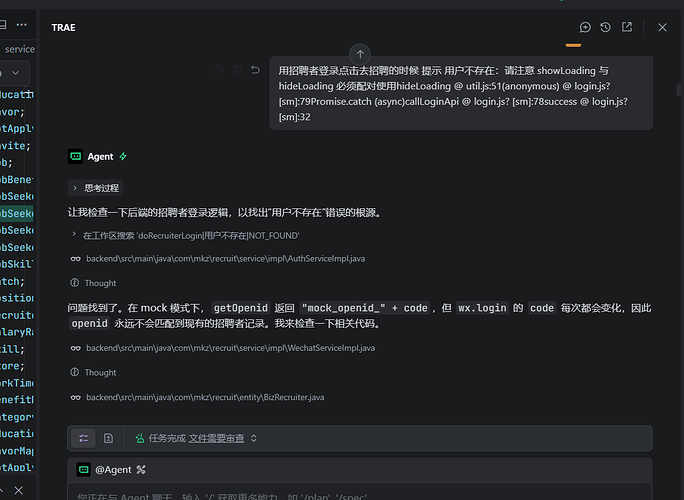
Task: Select the @Agent mention chip
Action: [x=113, y=469]
